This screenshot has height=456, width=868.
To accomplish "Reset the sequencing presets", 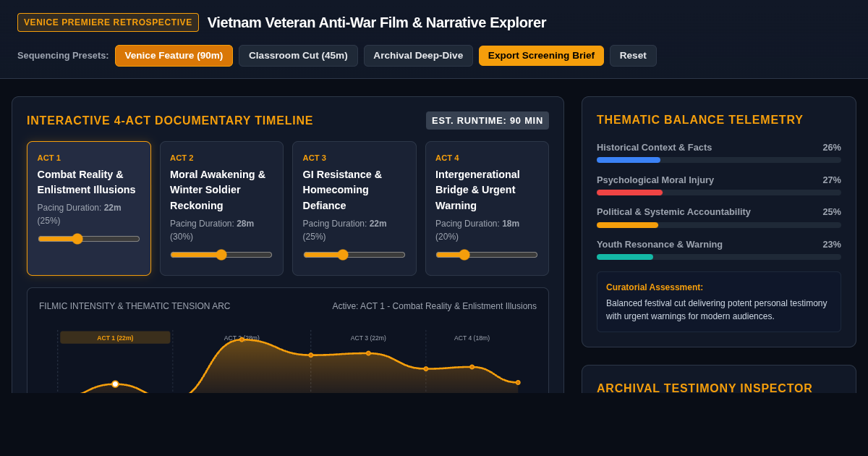I will point(633,56).
